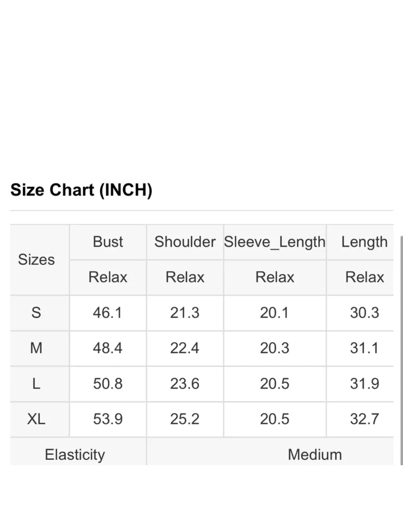Click the length value 31.9
The image size is (403, 532).
[364, 383]
